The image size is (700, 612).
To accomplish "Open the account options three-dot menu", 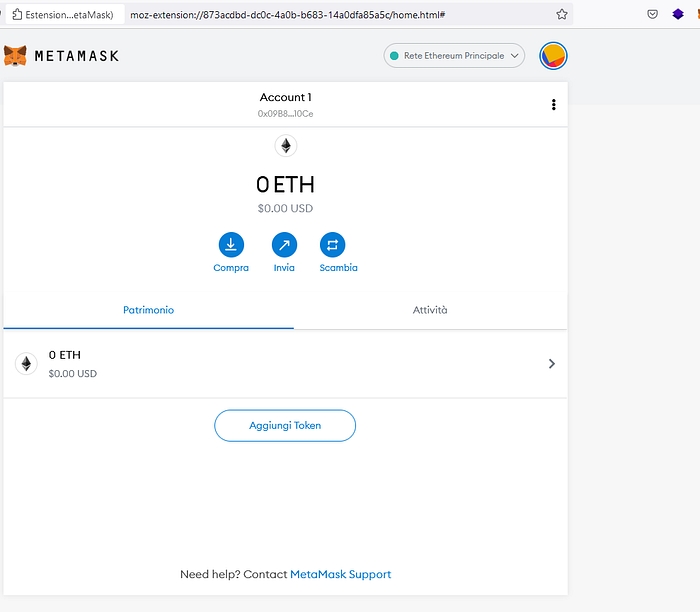I will point(553,105).
